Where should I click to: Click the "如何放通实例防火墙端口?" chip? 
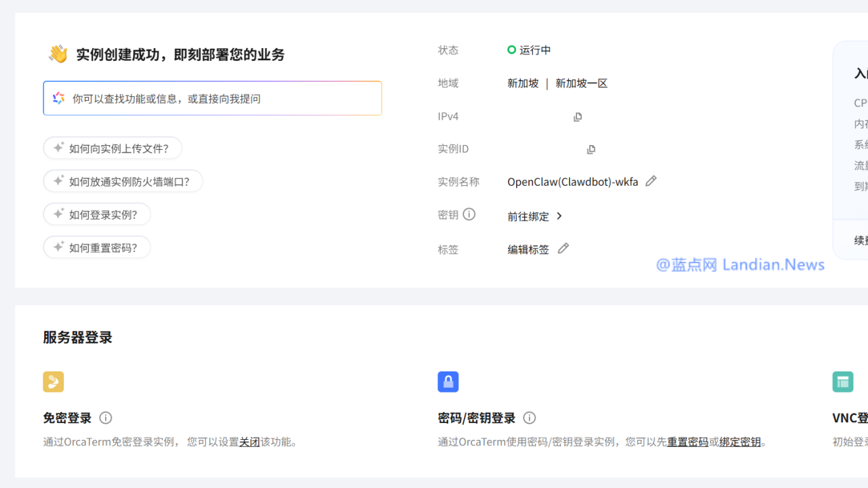point(123,181)
